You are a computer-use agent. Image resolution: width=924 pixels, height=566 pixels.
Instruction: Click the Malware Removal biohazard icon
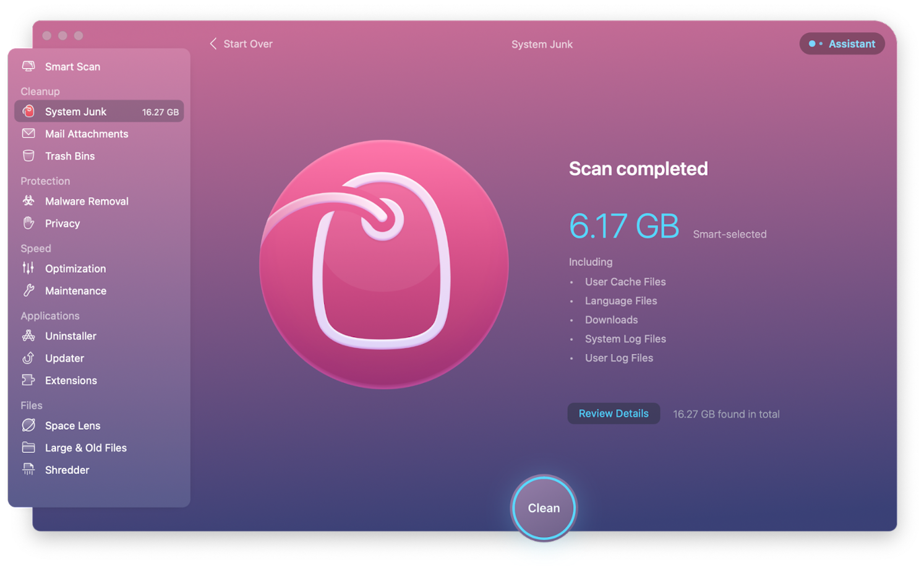tap(28, 201)
